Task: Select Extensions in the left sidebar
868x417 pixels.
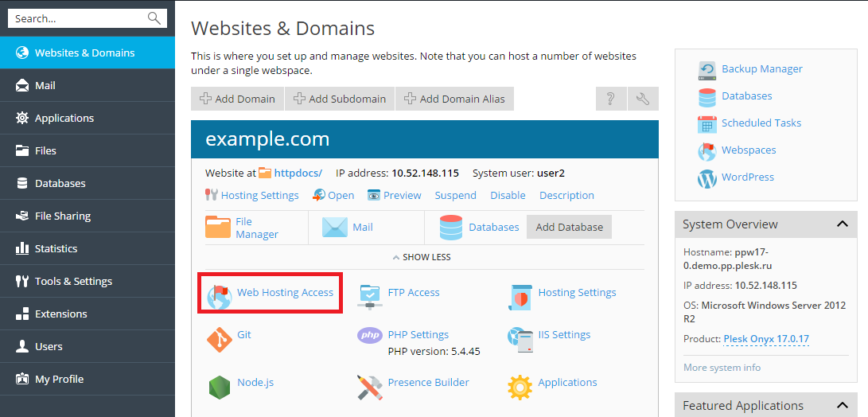Action: (x=61, y=314)
